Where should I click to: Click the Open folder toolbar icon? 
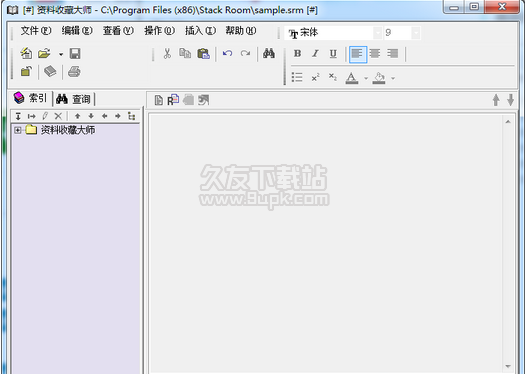[x=44, y=54]
